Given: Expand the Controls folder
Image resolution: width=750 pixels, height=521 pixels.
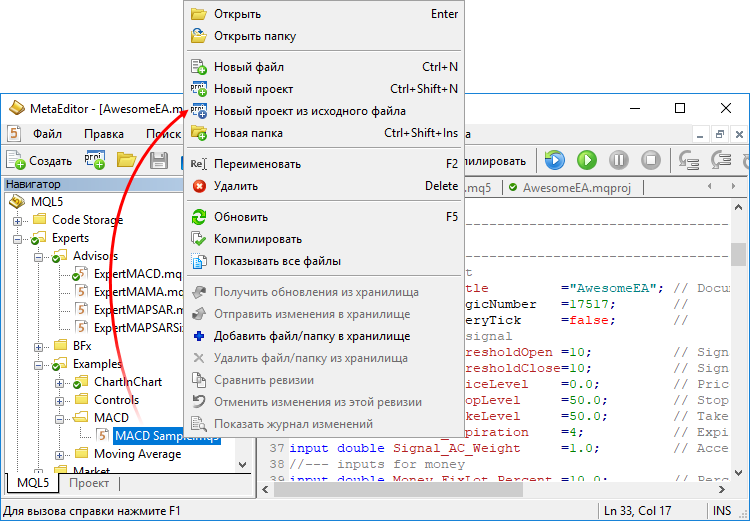Looking at the screenshot, I should tap(59, 401).
